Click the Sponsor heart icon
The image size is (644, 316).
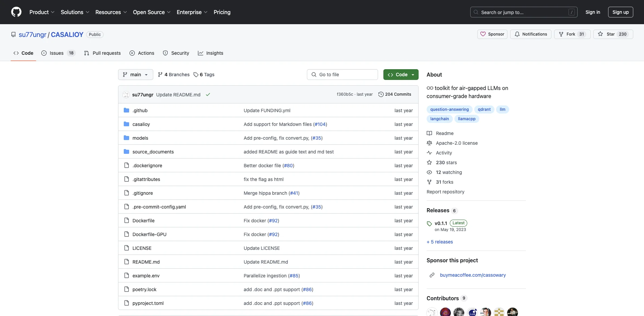[483, 34]
